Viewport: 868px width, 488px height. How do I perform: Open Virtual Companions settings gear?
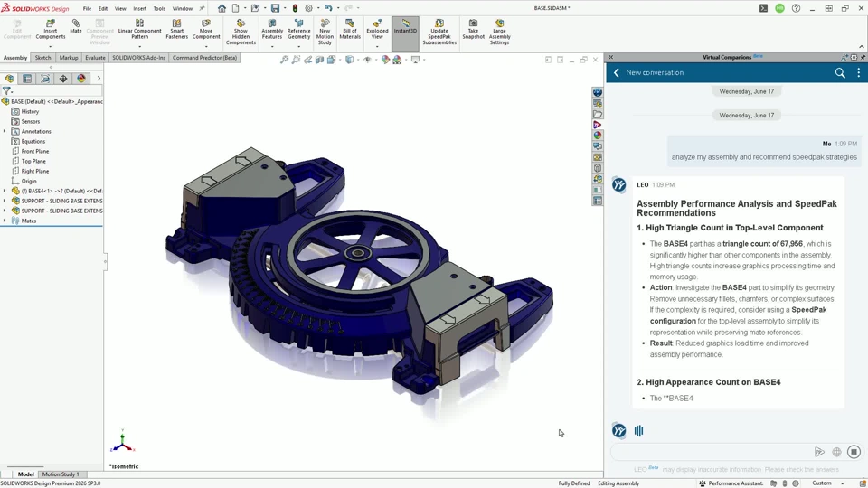pyautogui.click(x=854, y=58)
